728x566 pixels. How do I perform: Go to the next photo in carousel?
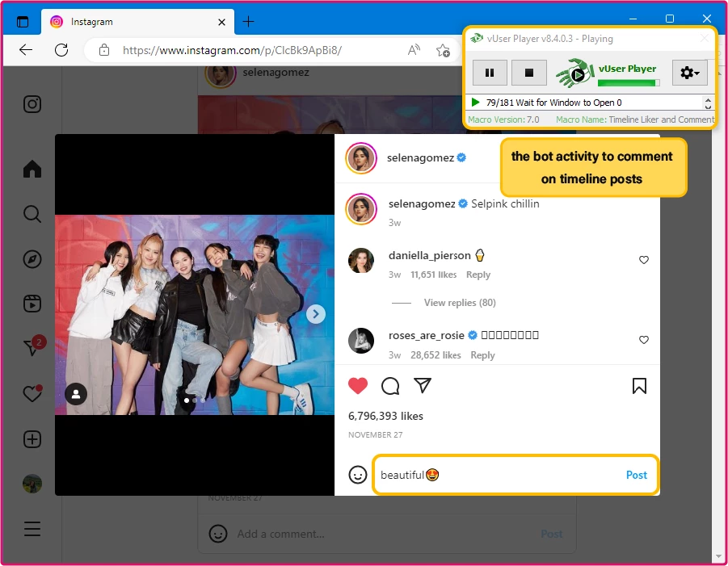(x=316, y=314)
